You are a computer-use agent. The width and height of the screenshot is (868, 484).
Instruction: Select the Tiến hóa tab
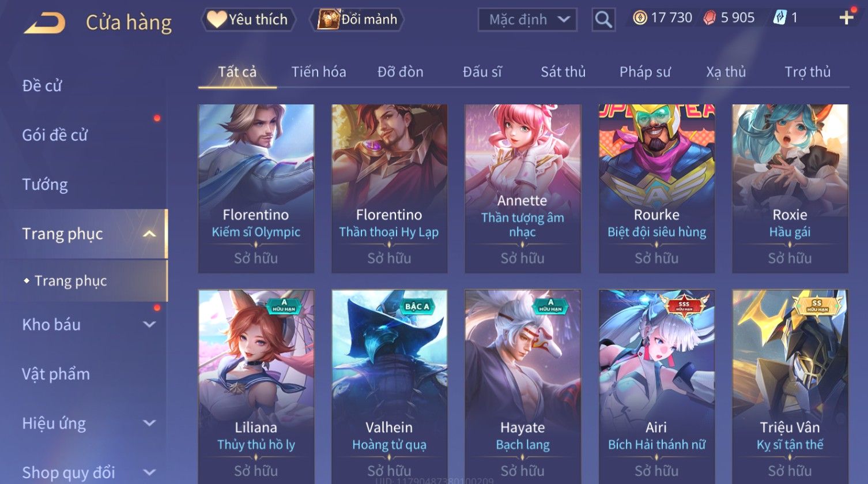click(319, 72)
